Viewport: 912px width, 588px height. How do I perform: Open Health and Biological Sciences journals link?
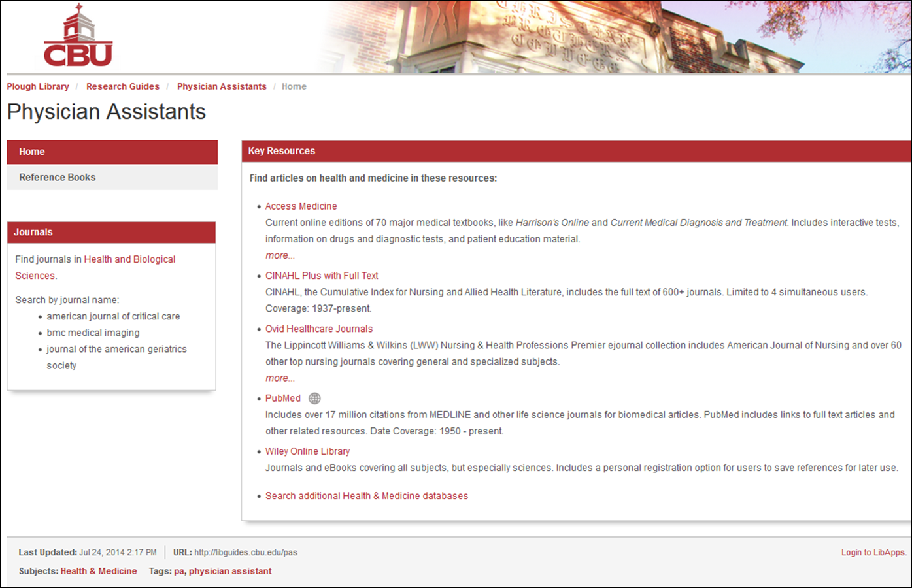click(x=95, y=267)
